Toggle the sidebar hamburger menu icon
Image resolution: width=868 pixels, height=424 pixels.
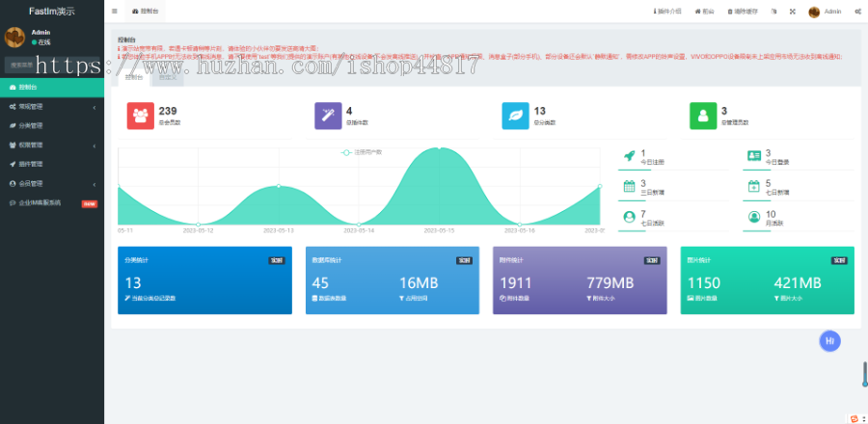[114, 11]
